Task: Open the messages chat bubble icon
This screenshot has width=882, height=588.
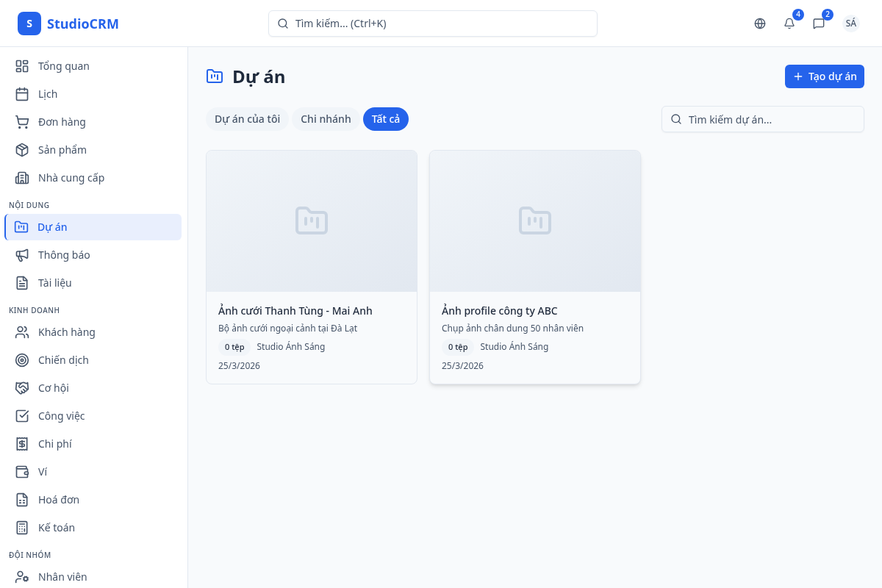Action: (819, 24)
